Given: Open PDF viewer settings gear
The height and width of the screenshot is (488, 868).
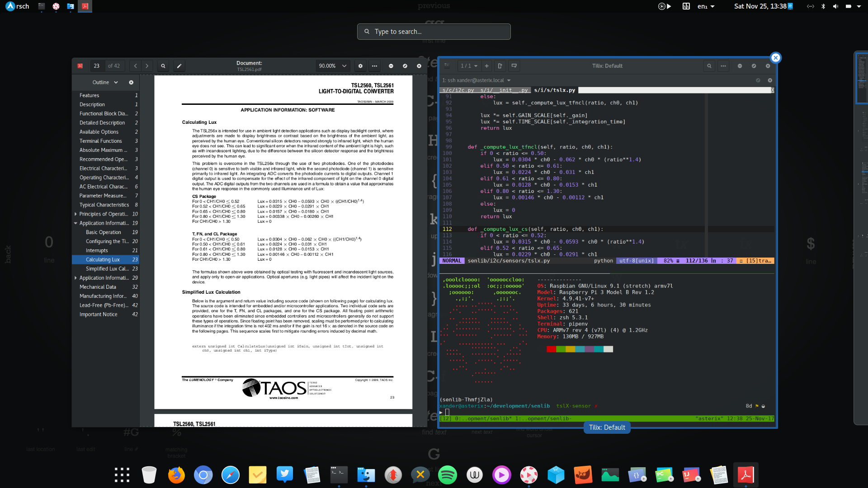Looking at the screenshot, I should click(x=360, y=66).
